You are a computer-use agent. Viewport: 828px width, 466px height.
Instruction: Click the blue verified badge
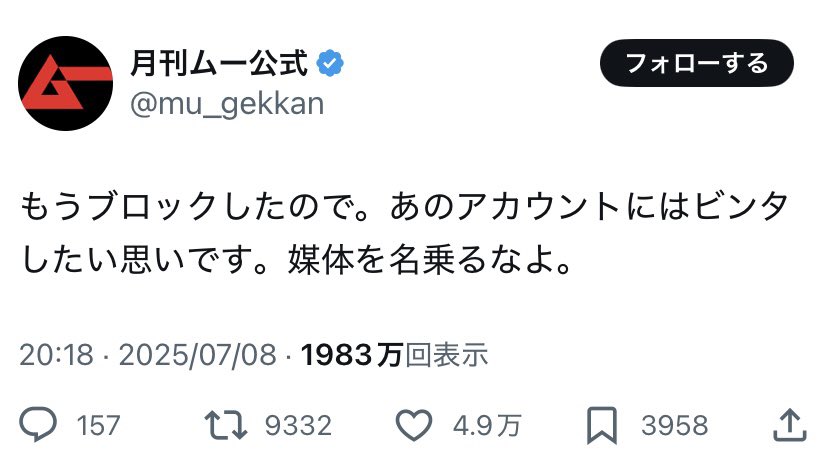(329, 64)
